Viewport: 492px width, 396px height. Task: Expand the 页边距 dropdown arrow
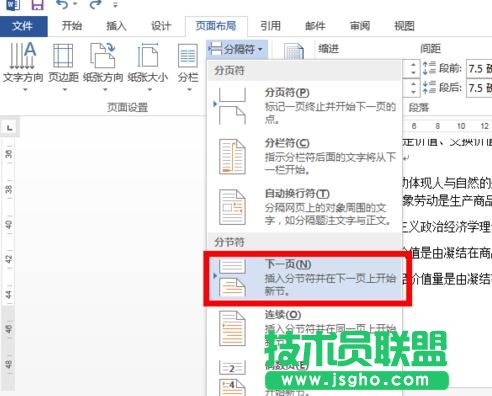(x=65, y=90)
